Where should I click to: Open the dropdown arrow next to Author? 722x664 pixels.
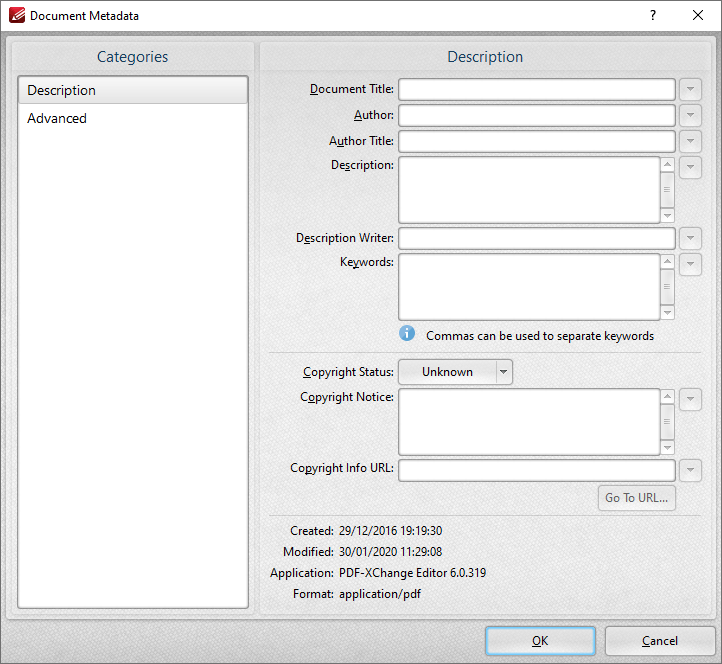690,115
